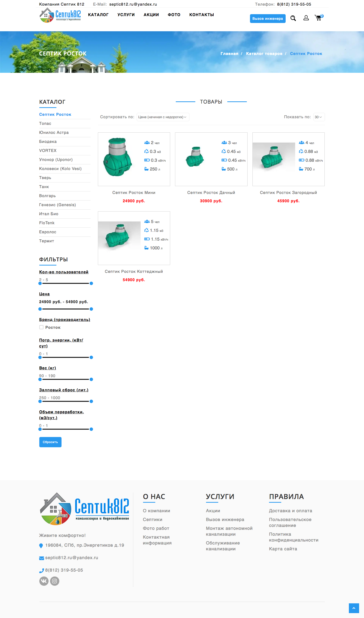This screenshot has width=364, height=618.
Task: Open footer link Монтаж автономной канализации
Action: [229, 531]
